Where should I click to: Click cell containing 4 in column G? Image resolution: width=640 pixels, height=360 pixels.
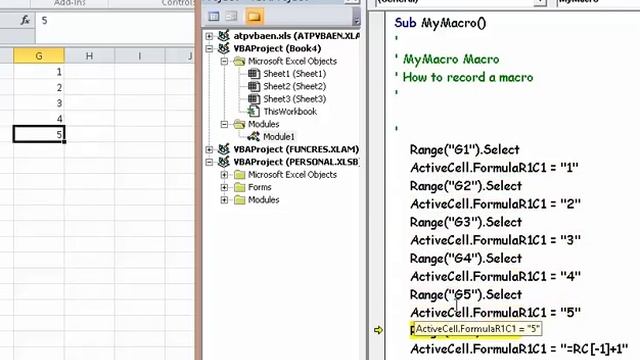(x=39, y=119)
